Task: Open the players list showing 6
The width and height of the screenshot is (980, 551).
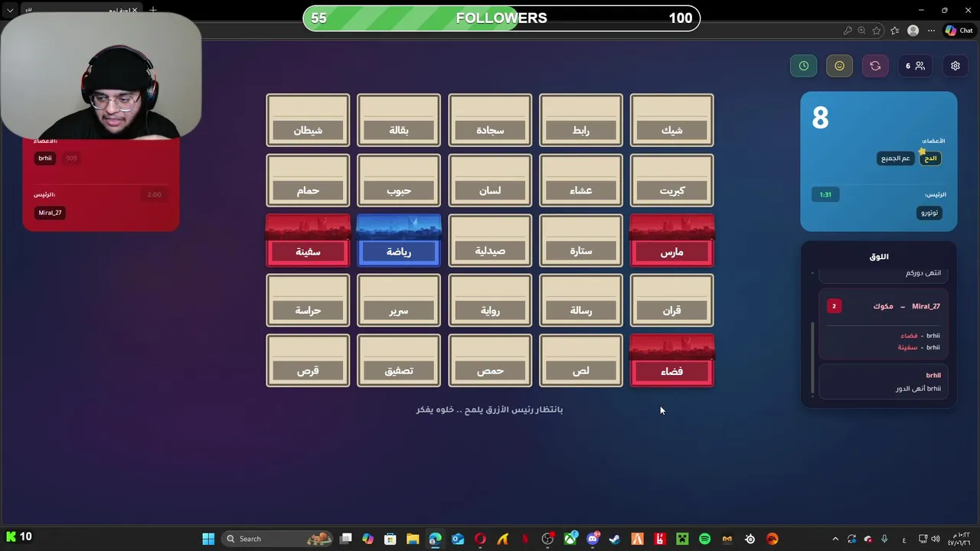Action: click(915, 66)
